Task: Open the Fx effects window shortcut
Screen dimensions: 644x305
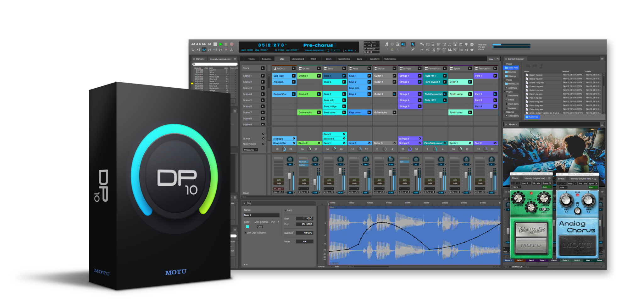Action: click(466, 50)
